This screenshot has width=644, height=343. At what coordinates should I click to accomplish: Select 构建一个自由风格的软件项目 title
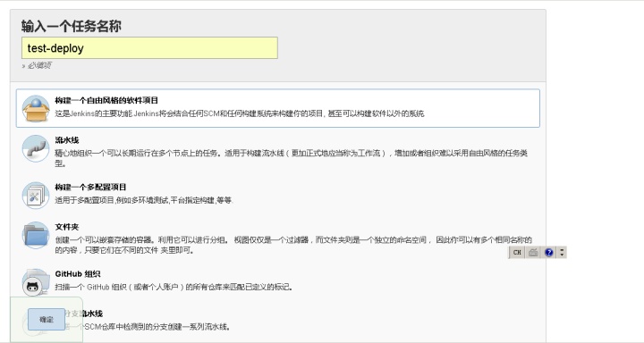(106, 101)
